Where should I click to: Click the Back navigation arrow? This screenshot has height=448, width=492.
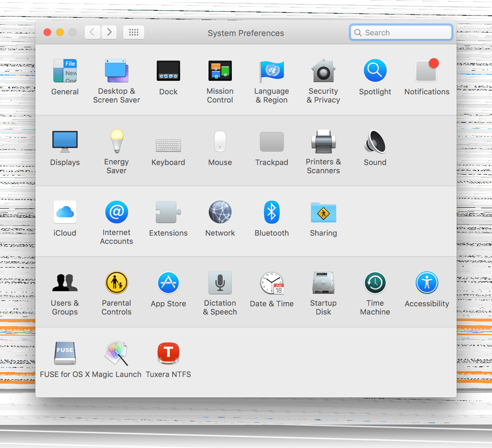[x=92, y=32]
